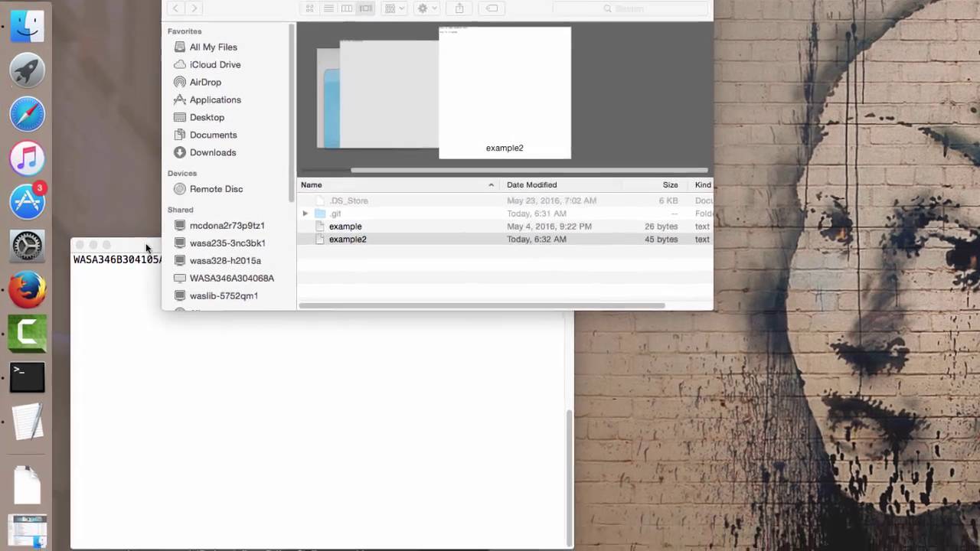The image size is (980, 551).
Task: Click the file list horizontal scrollbar
Action: pos(482,306)
